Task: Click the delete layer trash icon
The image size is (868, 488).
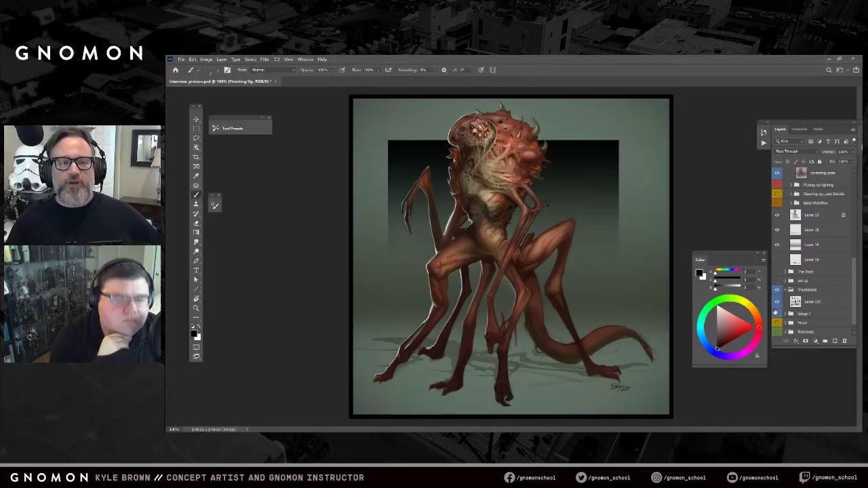Action: coord(844,341)
